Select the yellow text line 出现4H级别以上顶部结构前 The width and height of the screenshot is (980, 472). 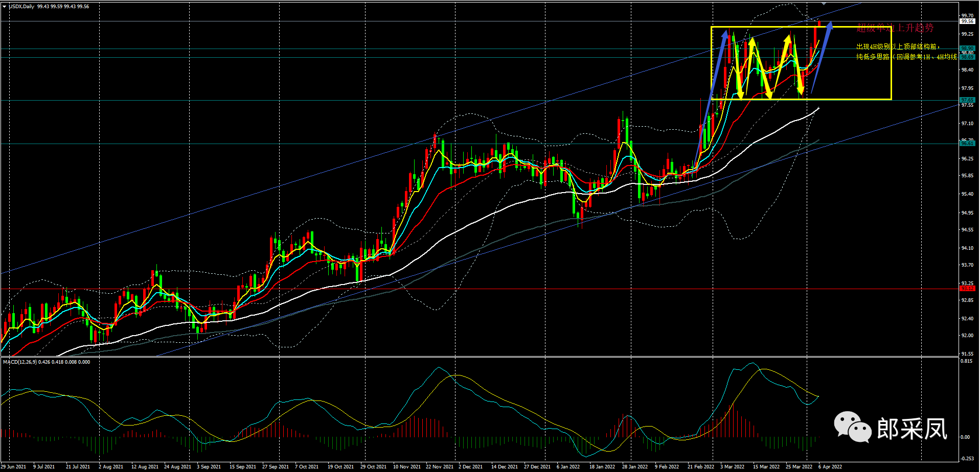[898, 46]
